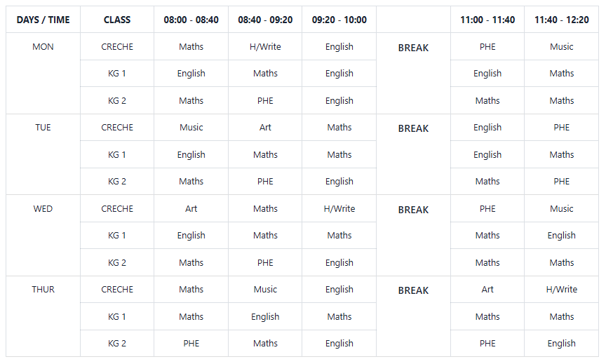The width and height of the screenshot is (606, 364).
Task: Click the DAYS / TIME column header
Action: pos(43,20)
